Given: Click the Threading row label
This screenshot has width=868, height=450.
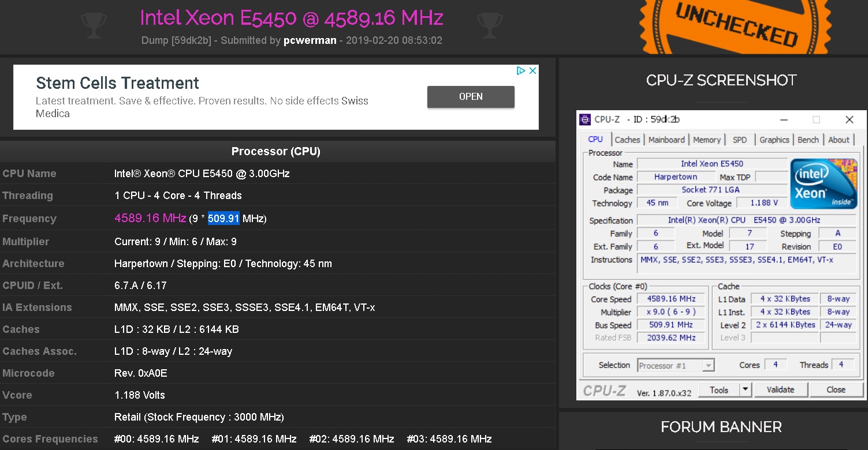Looking at the screenshot, I should [28, 196].
